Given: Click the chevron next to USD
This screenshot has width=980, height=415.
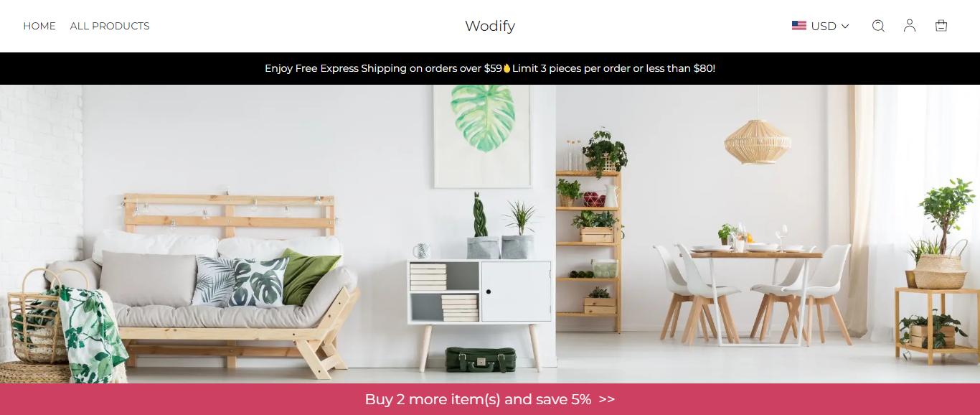Looking at the screenshot, I should [845, 26].
